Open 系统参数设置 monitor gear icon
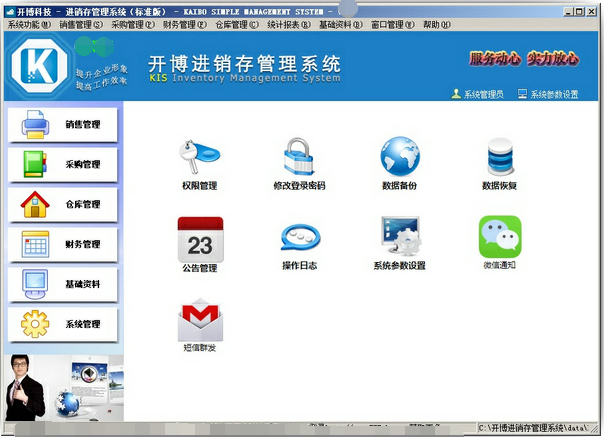604x437 pixels. 400,236
